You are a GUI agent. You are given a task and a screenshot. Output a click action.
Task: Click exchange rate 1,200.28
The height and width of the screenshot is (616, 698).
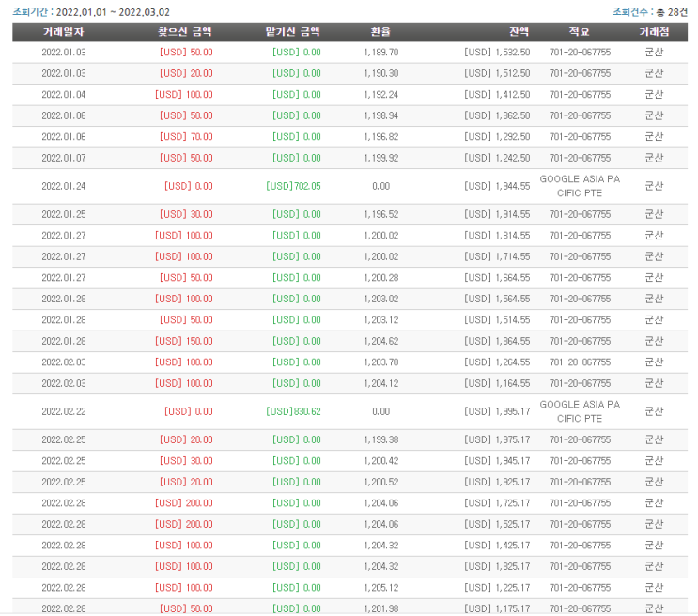[381, 278]
